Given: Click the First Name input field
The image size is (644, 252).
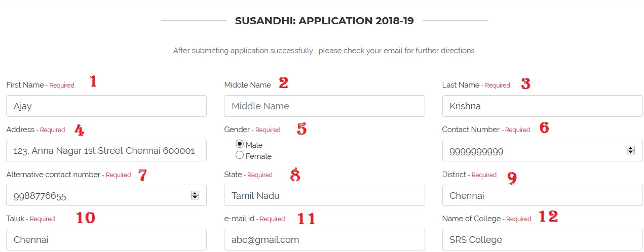Looking at the screenshot, I should point(106,106).
